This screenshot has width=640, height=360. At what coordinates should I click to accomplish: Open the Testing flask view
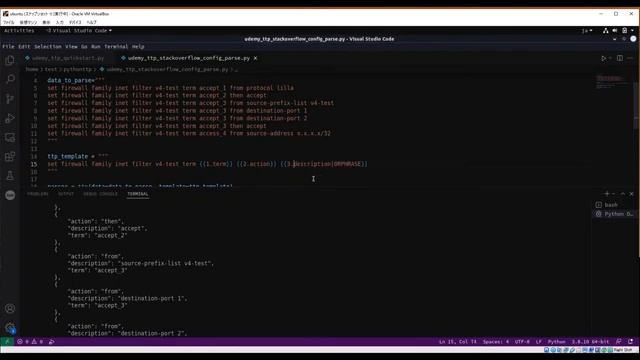coord(10,176)
